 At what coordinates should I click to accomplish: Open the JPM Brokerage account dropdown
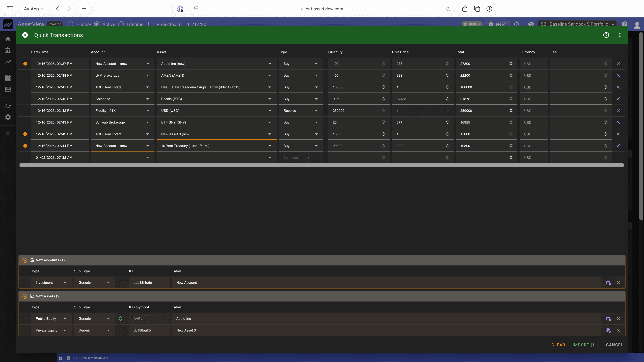tap(122, 75)
